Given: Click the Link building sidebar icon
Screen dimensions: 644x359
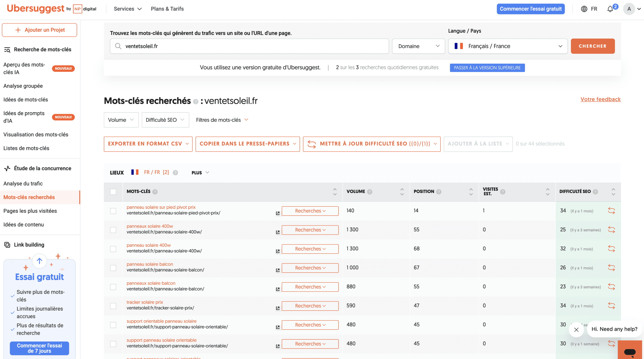Looking at the screenshot, I should click(x=7, y=244).
